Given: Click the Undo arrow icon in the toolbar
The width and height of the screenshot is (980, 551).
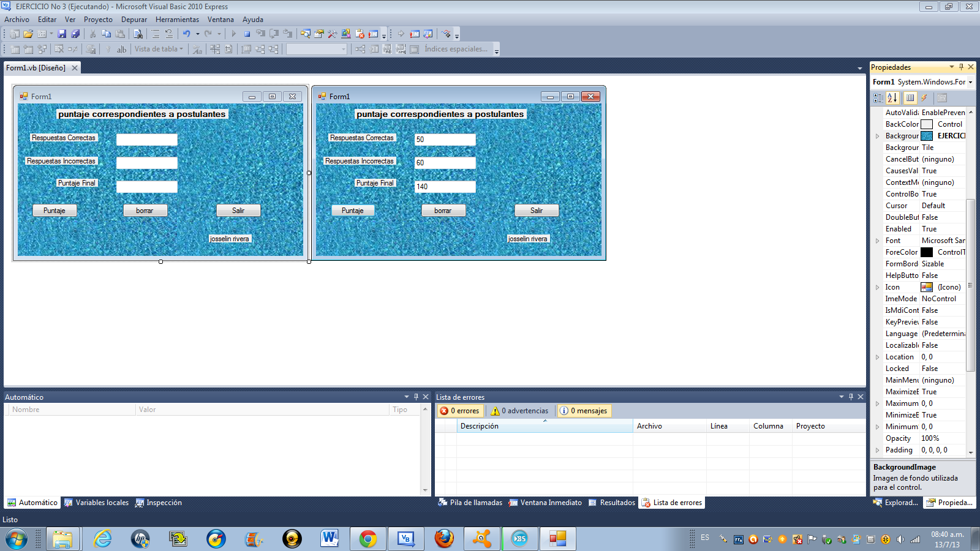Looking at the screenshot, I should [x=186, y=34].
